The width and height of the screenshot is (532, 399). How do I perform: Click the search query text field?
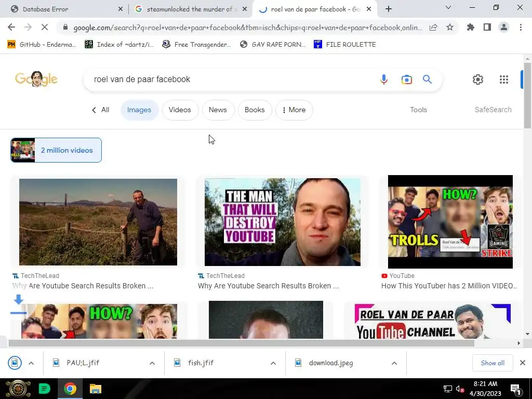(x=231, y=79)
